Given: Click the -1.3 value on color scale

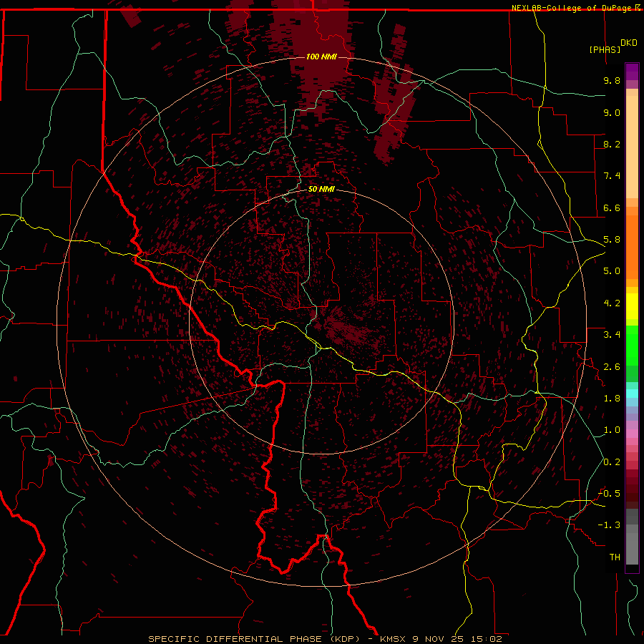Looking at the screenshot, I should [x=609, y=525].
